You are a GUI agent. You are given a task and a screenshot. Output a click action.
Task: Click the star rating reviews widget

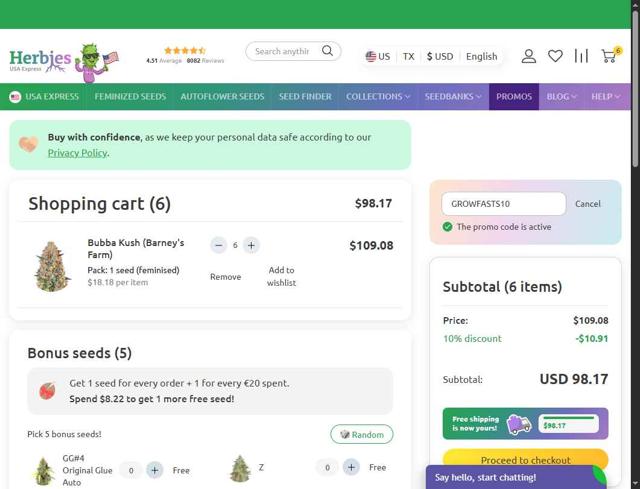pyautogui.click(x=185, y=56)
